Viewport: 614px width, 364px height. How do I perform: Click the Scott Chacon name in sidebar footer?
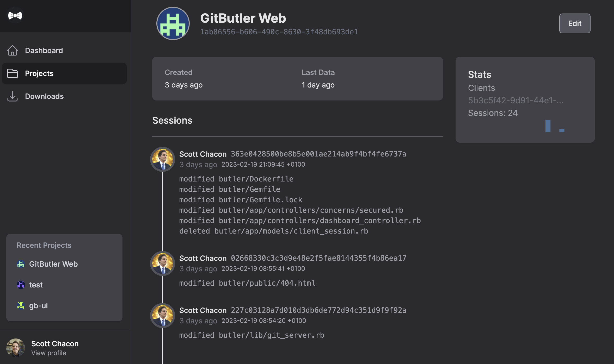tap(55, 344)
